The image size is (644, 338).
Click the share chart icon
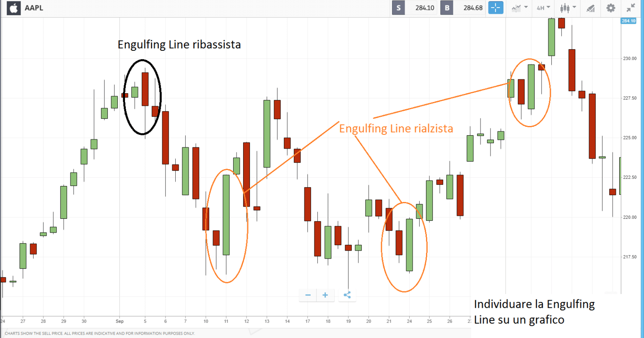(347, 295)
